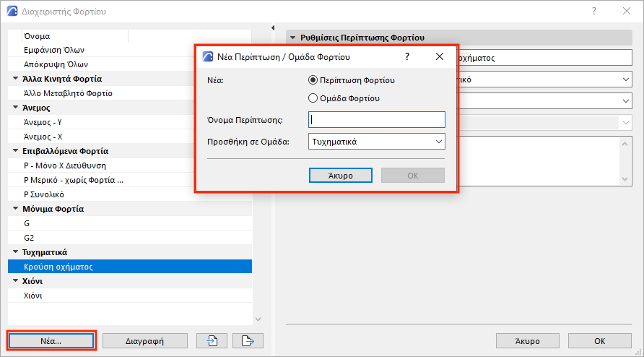This screenshot has height=357, width=644.
Task: Click the small arrow that collapses the left list panel
Action: 273,28
